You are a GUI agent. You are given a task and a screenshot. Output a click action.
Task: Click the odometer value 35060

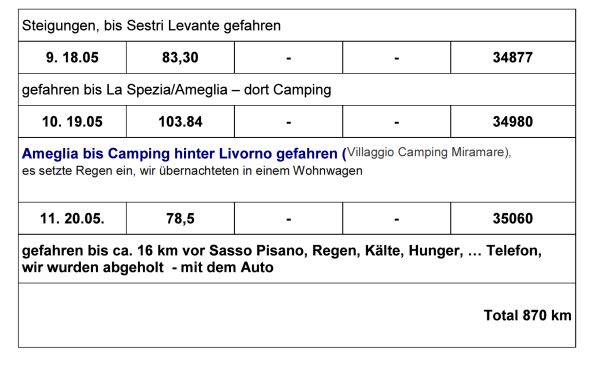(x=513, y=218)
